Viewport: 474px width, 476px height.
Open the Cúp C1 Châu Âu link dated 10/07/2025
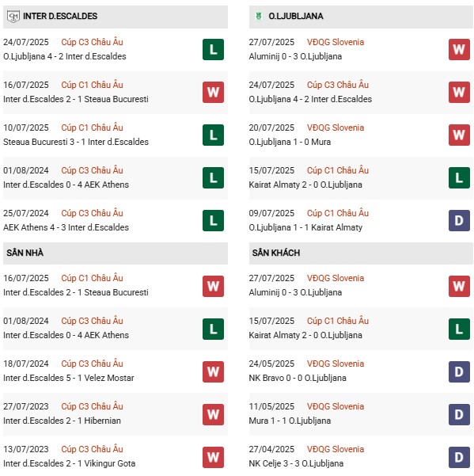[92, 128]
